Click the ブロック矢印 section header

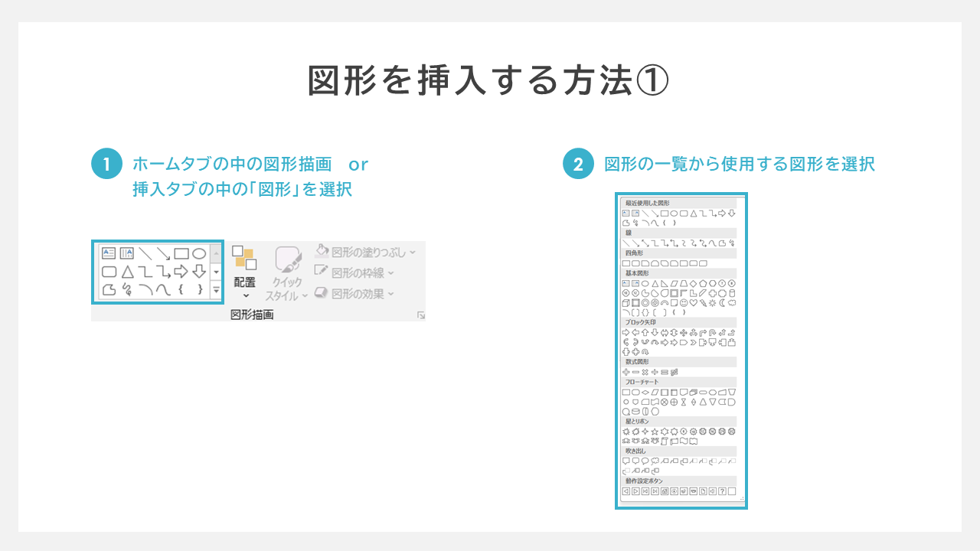(678, 322)
